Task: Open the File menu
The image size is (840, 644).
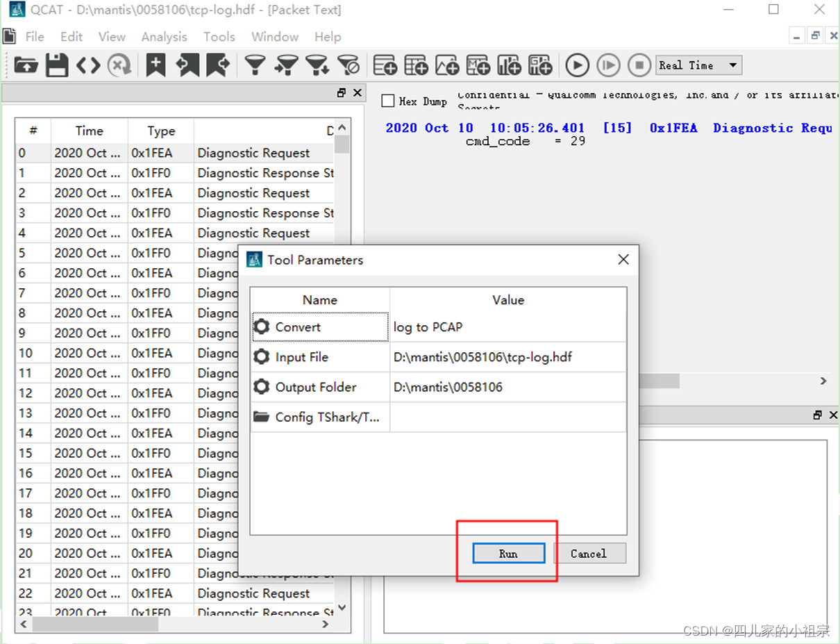Action: 35,37
